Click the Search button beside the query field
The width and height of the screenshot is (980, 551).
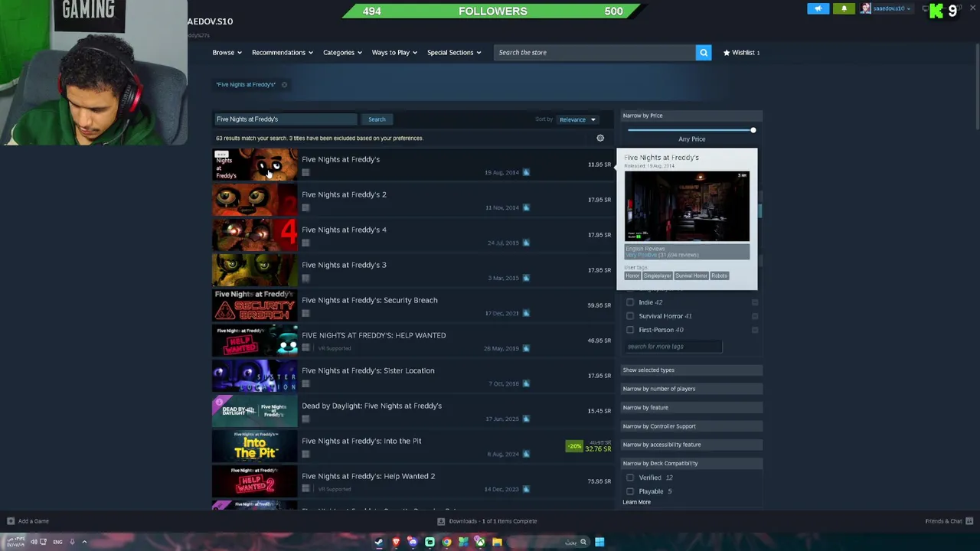click(x=377, y=119)
